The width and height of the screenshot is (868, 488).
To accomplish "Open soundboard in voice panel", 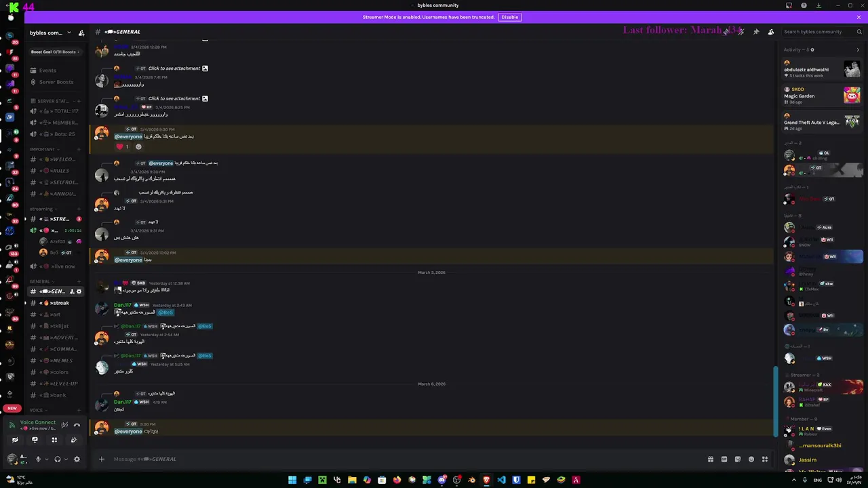I will click(74, 440).
